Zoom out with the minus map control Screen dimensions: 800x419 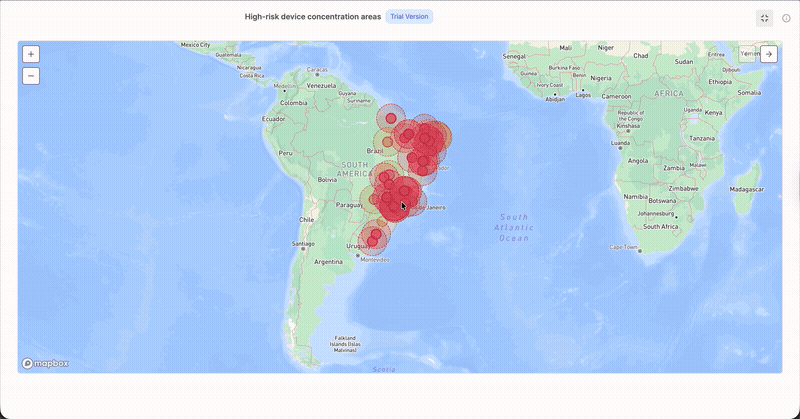coord(31,76)
